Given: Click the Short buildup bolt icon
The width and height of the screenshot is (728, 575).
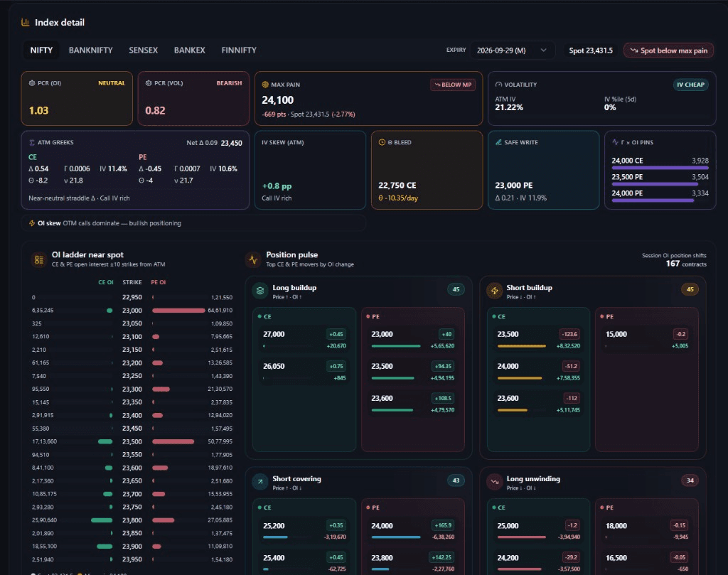Looking at the screenshot, I should click(x=495, y=291).
